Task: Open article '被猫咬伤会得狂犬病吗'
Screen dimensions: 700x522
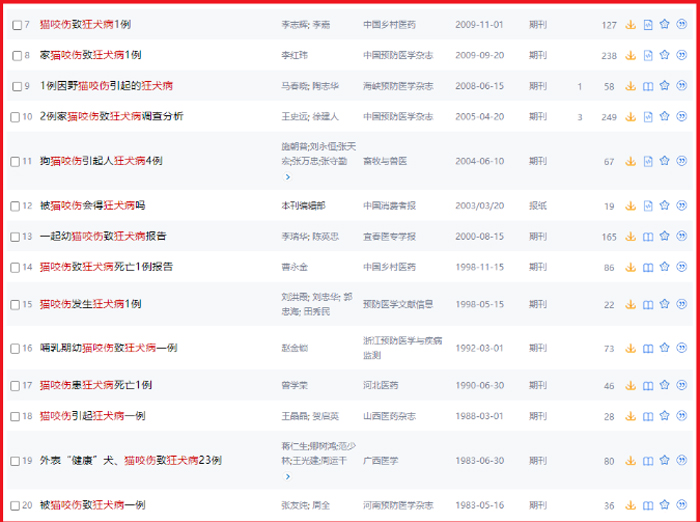Action: click(92, 206)
